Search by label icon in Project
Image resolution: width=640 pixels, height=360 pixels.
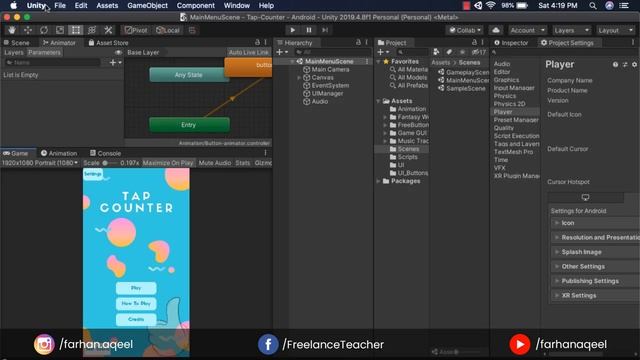(449, 52)
